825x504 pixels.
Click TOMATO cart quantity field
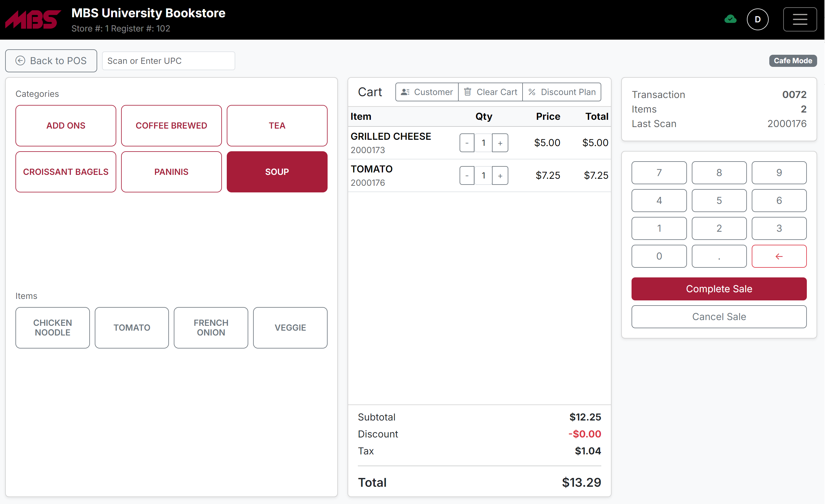pos(483,176)
